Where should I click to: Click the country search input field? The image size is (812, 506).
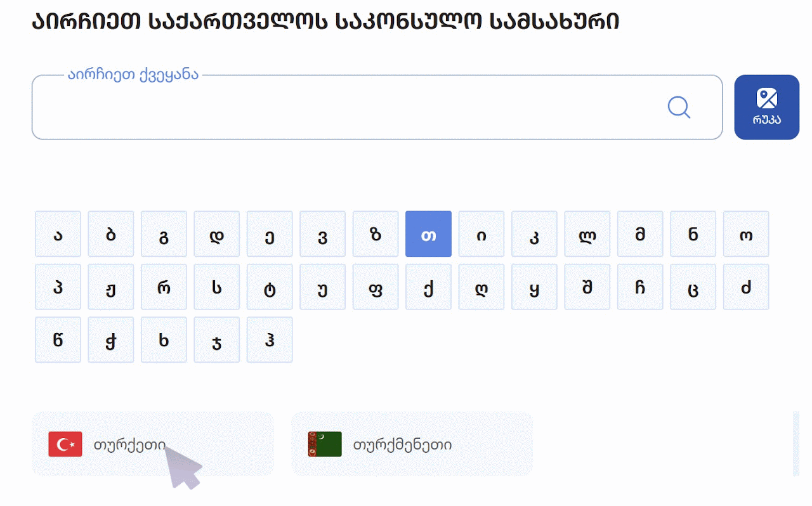[343, 108]
